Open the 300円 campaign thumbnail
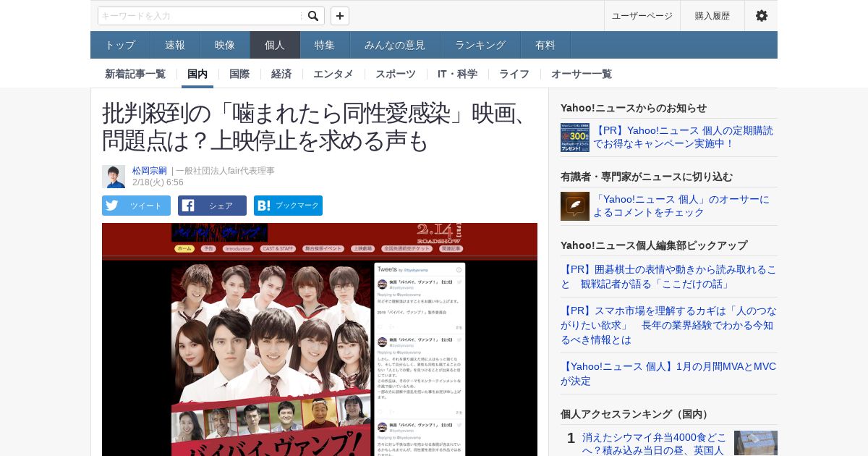Viewport: 868px width, 456px height. (575, 138)
